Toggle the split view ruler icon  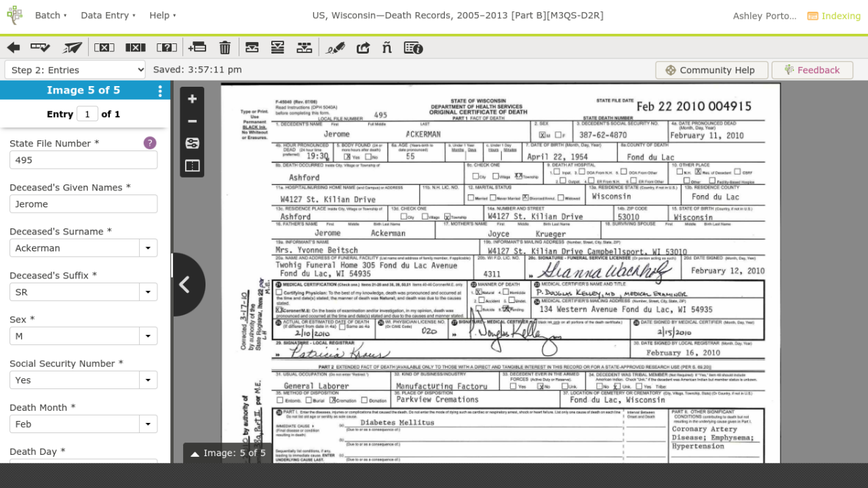pyautogui.click(x=192, y=166)
